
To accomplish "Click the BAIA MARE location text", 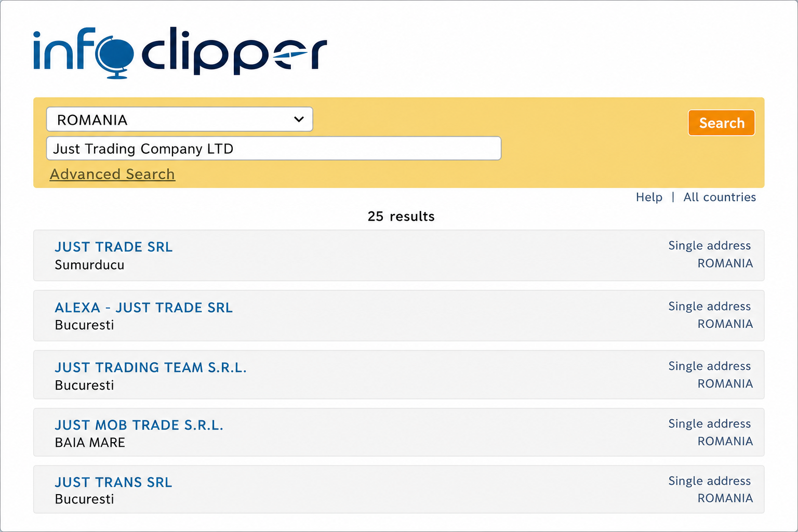I will coord(90,443).
